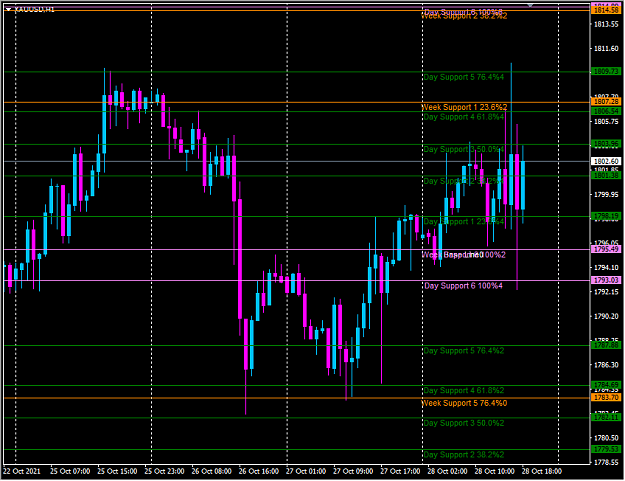Click the 26 Oct 16:00 time label
This screenshot has width=625, height=481.
259,471
